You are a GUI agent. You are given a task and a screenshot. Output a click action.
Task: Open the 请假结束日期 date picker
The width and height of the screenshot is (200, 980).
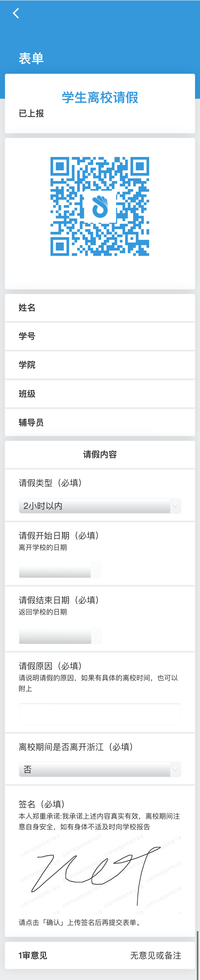coord(60,636)
